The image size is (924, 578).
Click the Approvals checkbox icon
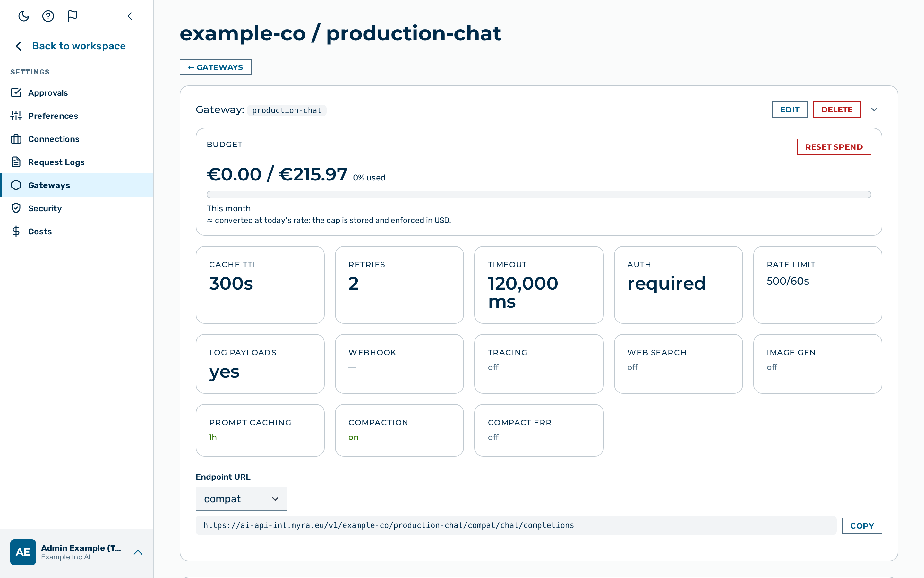point(16,92)
